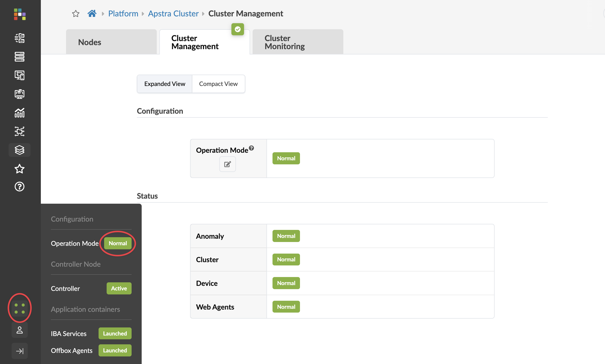Open the External Systems sidebar icon

[20, 131]
